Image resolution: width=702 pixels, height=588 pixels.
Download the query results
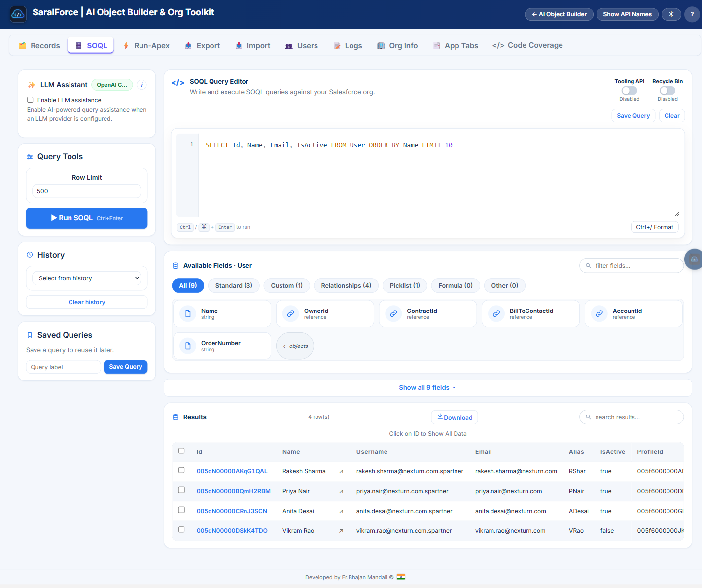[x=455, y=417]
